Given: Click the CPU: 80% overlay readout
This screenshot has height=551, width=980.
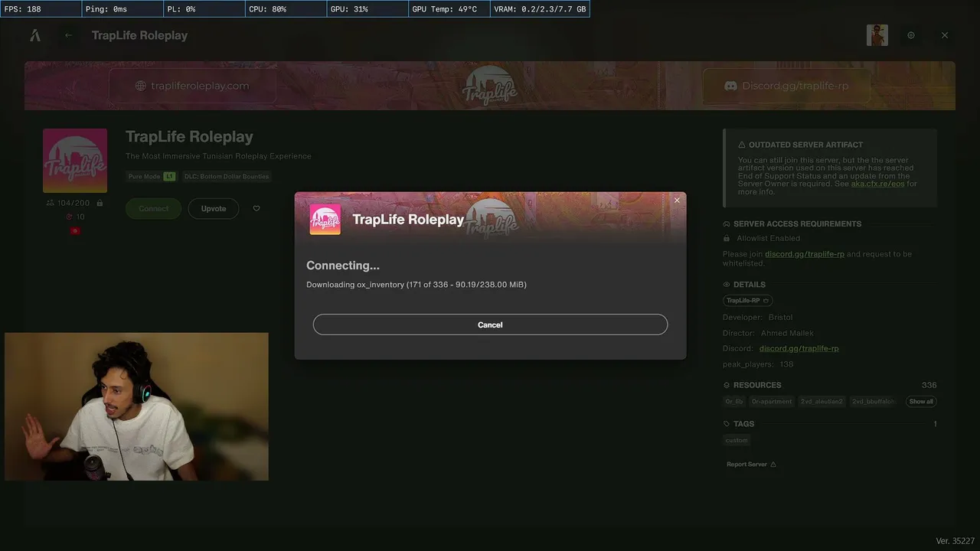Looking at the screenshot, I should (286, 9).
